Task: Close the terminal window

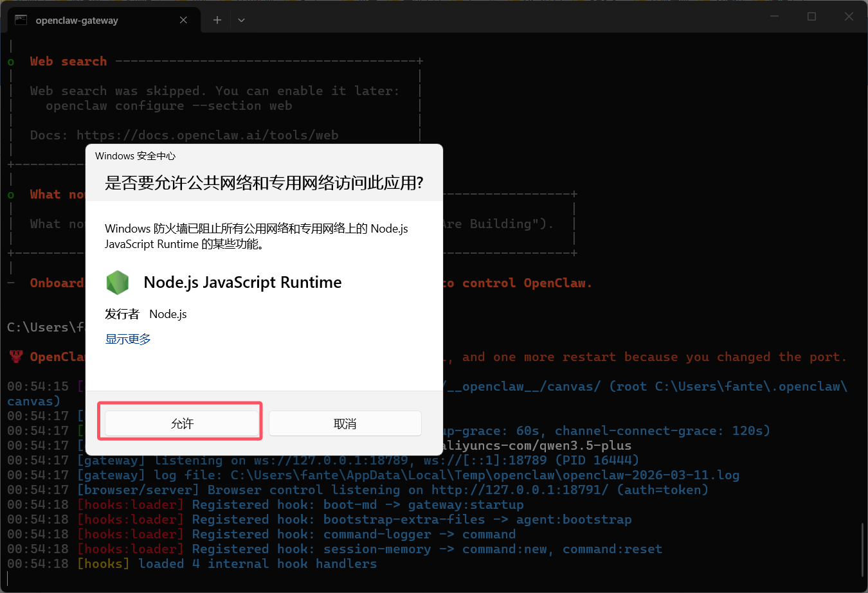Action: (849, 17)
